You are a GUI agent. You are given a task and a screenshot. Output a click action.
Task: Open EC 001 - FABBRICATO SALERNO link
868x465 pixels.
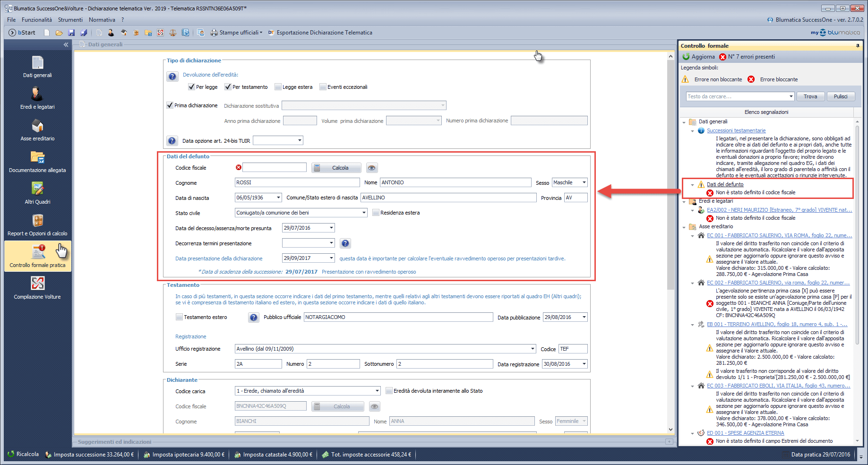point(779,235)
